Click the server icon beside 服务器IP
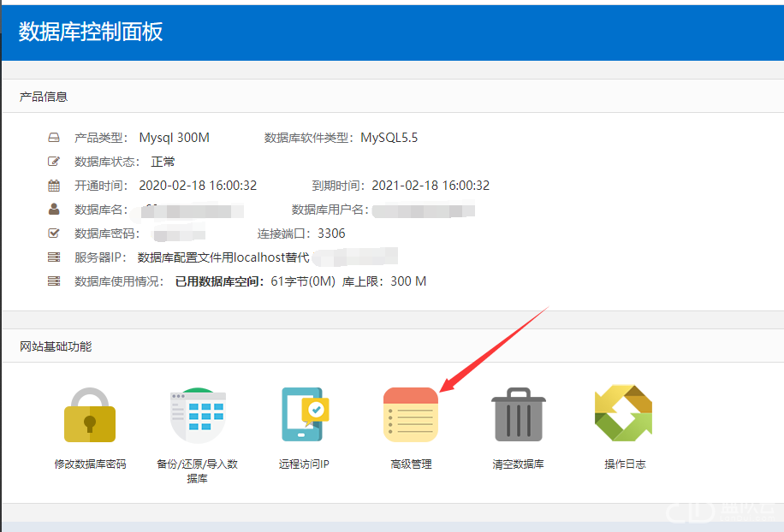The width and height of the screenshot is (784, 532). point(54,257)
